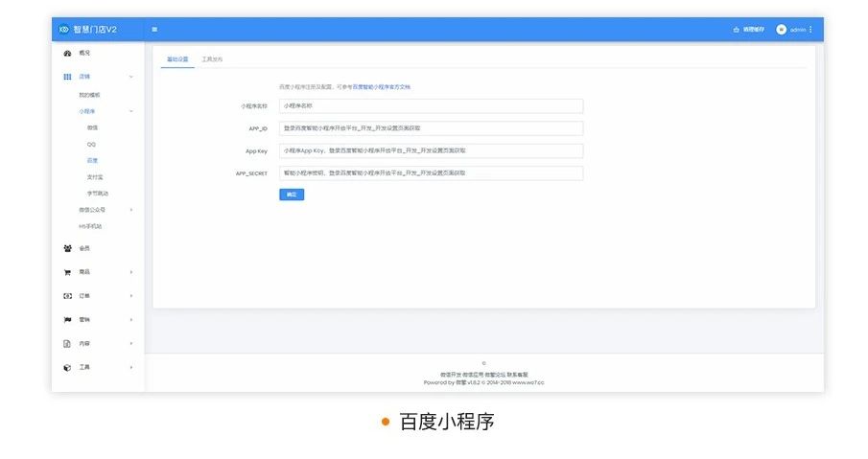Expand the 订单 menu arrow
Screen dimensions: 868x459
pos(131,296)
